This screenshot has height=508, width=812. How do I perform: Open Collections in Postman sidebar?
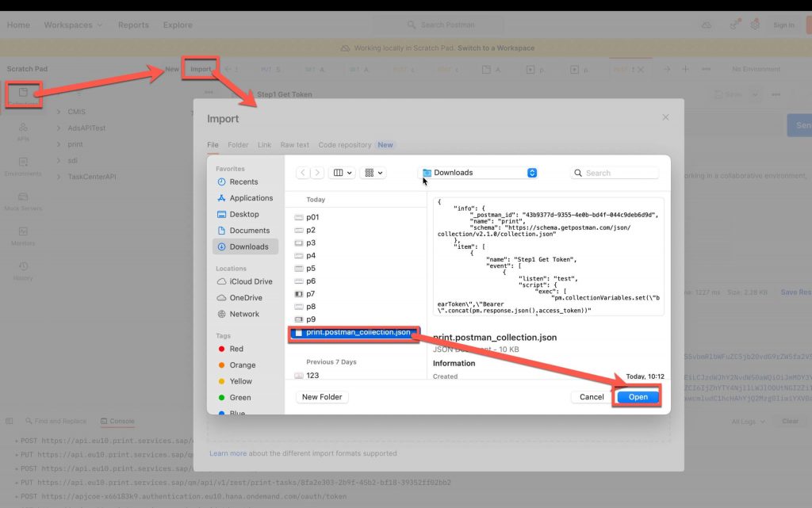[x=23, y=95]
